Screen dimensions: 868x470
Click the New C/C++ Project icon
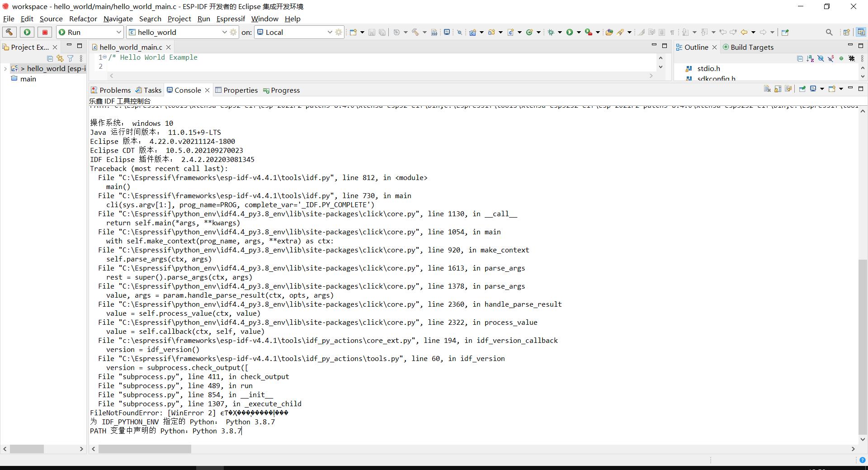tap(473, 32)
